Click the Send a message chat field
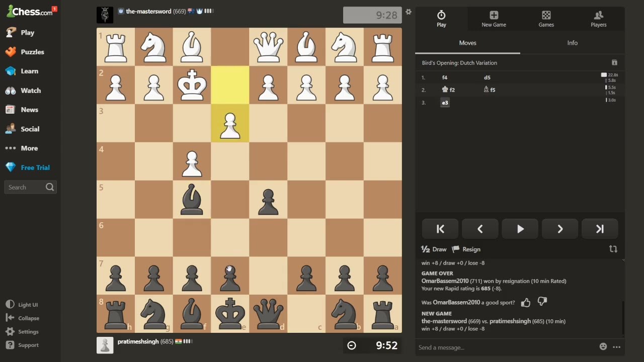The image size is (644, 362). pyautogui.click(x=506, y=347)
